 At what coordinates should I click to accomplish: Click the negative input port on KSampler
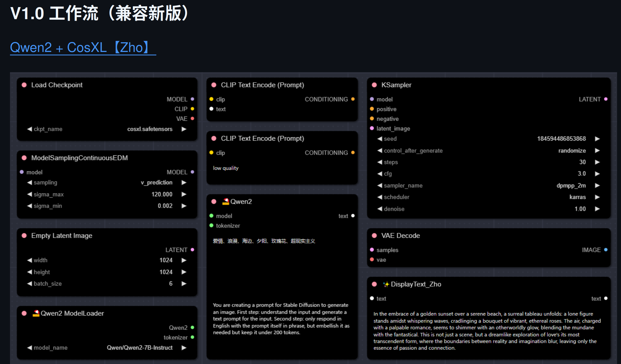372,119
